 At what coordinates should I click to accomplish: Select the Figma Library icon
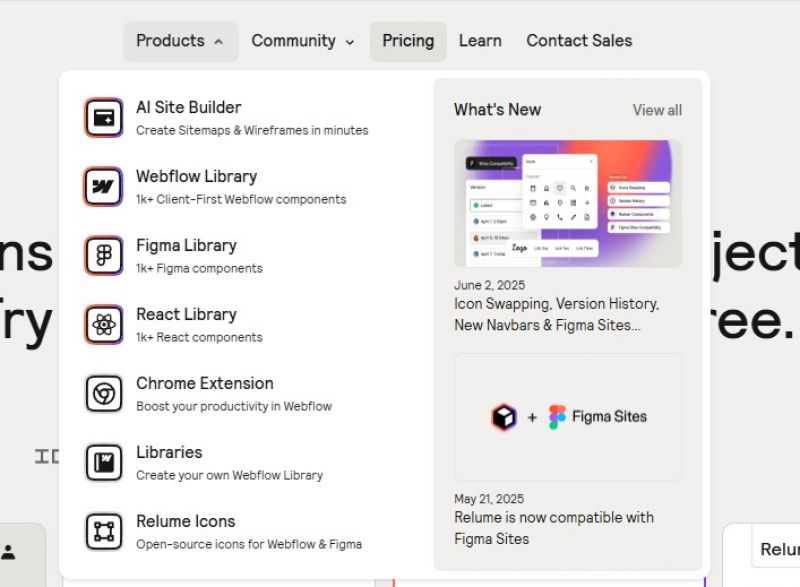click(104, 256)
